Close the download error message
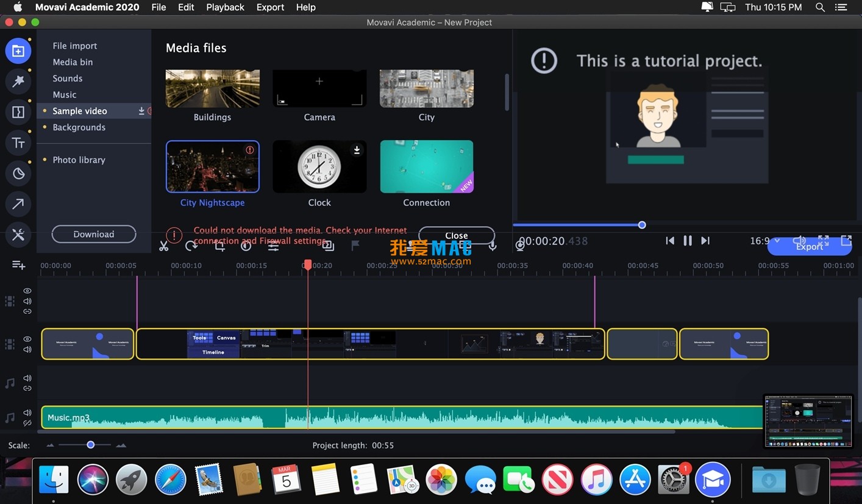The image size is (862, 504). coord(457,235)
